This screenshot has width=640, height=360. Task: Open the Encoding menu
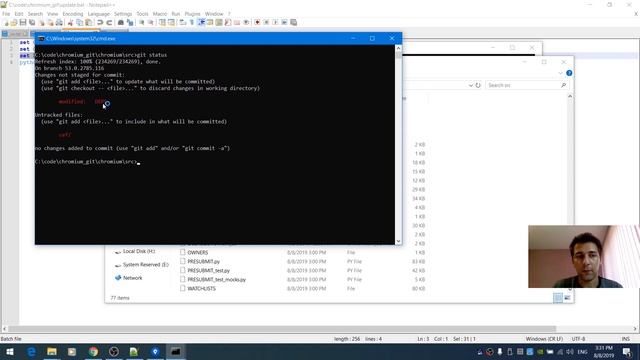click(73, 14)
